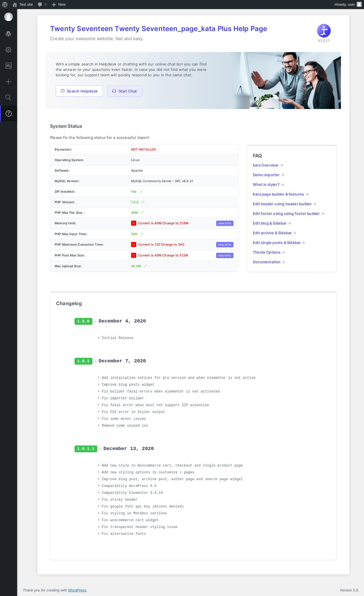
Task: Click the home icon next to Test site
Action: coord(15,5)
